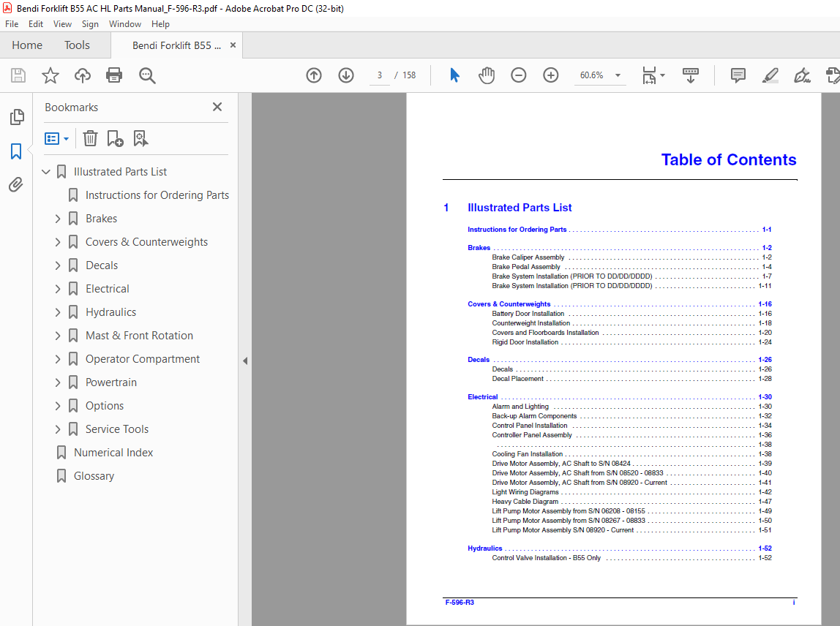840x626 pixels.
Task: Open the Help menu
Action: (x=160, y=24)
